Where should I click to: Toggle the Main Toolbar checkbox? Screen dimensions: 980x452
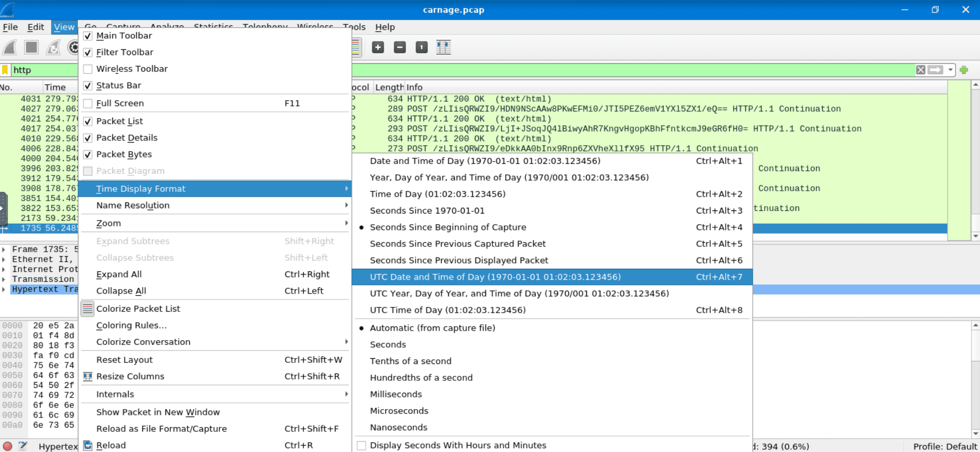[x=88, y=36]
